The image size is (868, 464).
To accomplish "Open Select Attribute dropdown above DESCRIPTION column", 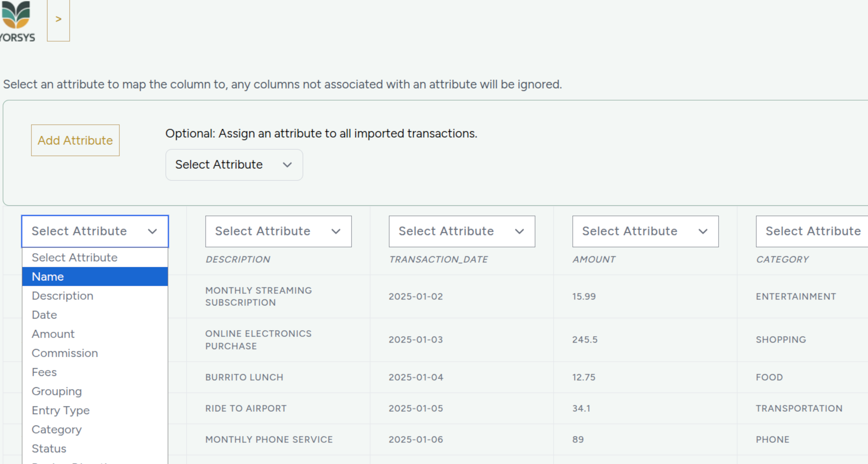I will coord(278,231).
